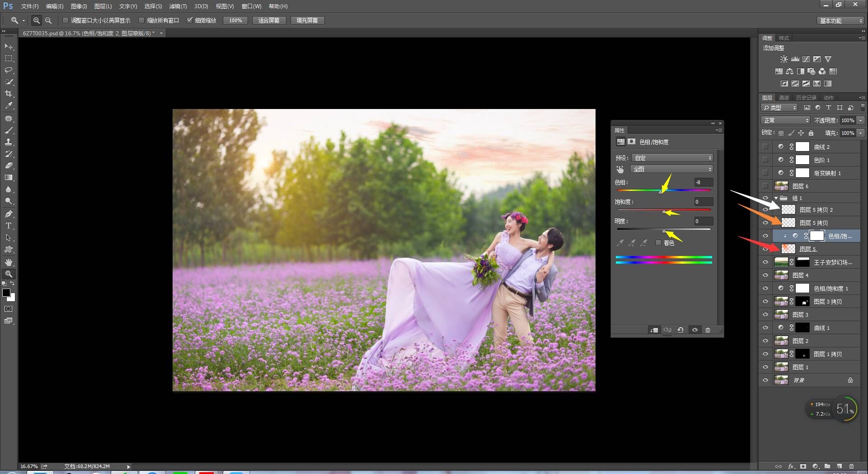Hide the 背景 layer
868x474 pixels.
point(765,380)
